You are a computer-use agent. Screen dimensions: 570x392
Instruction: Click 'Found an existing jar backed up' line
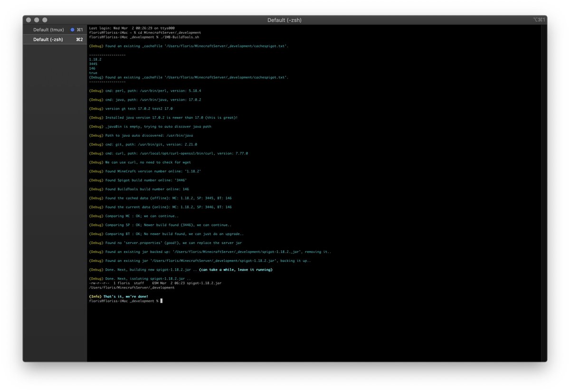coord(210,252)
